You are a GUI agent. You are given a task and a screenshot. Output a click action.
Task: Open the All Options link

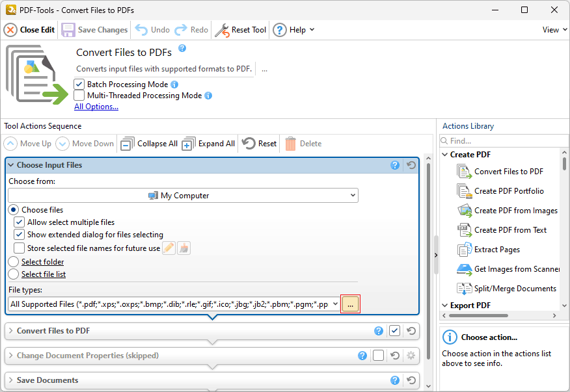pyautogui.click(x=96, y=107)
